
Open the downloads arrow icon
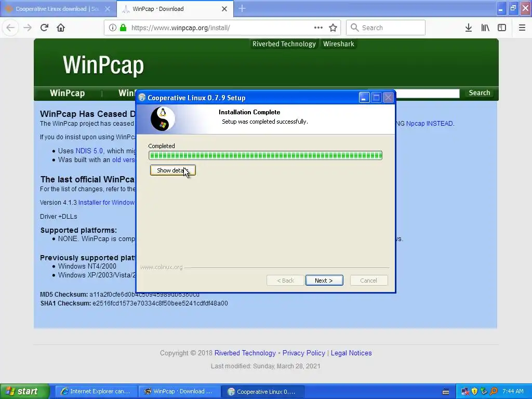point(469,28)
